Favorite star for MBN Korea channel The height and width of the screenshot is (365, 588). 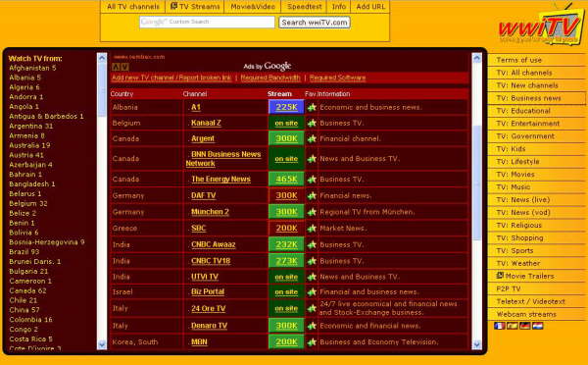(x=312, y=342)
